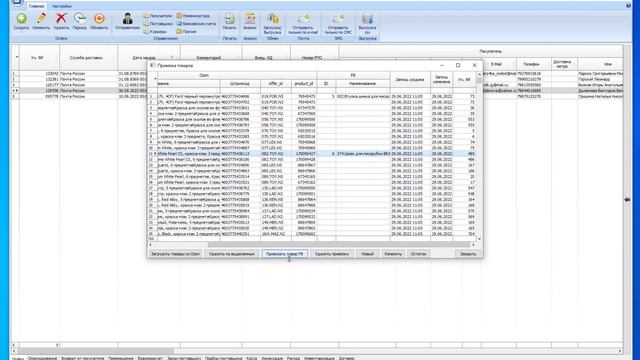Image resolution: width=640 pixels, height=360 pixels.
Task: Click Запись создана column header
Action: click(410, 80)
